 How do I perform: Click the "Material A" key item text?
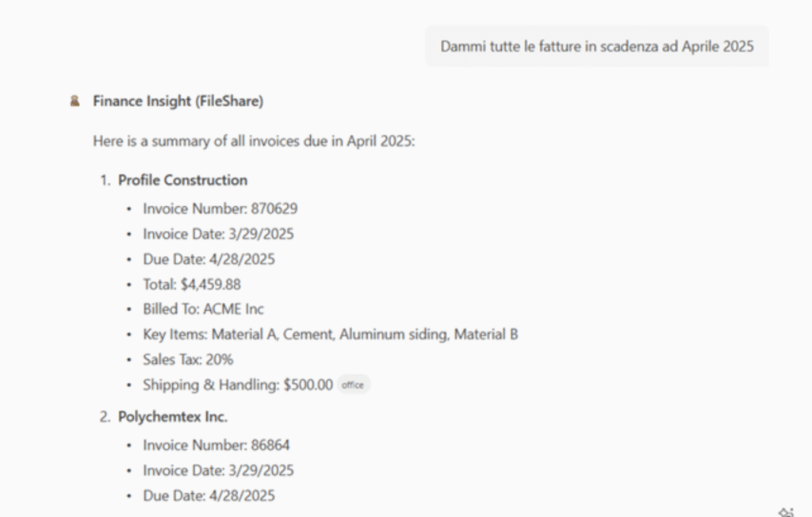pos(244,335)
